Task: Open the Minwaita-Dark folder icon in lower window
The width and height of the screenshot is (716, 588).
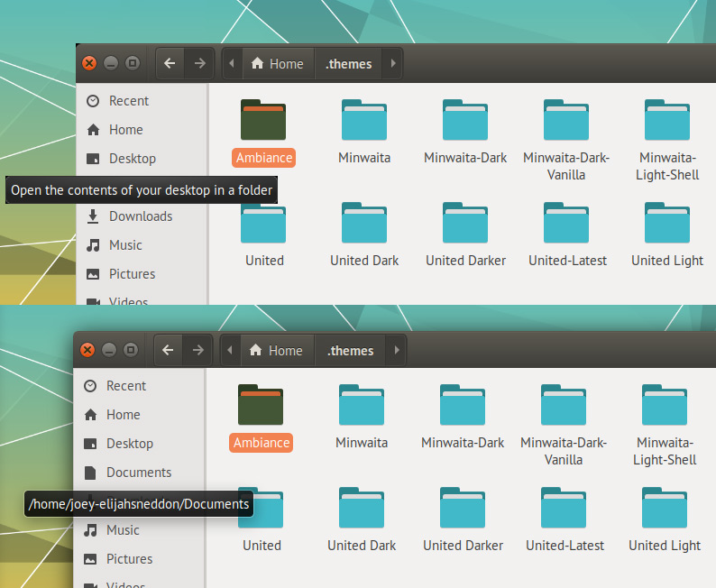Action: [463, 405]
